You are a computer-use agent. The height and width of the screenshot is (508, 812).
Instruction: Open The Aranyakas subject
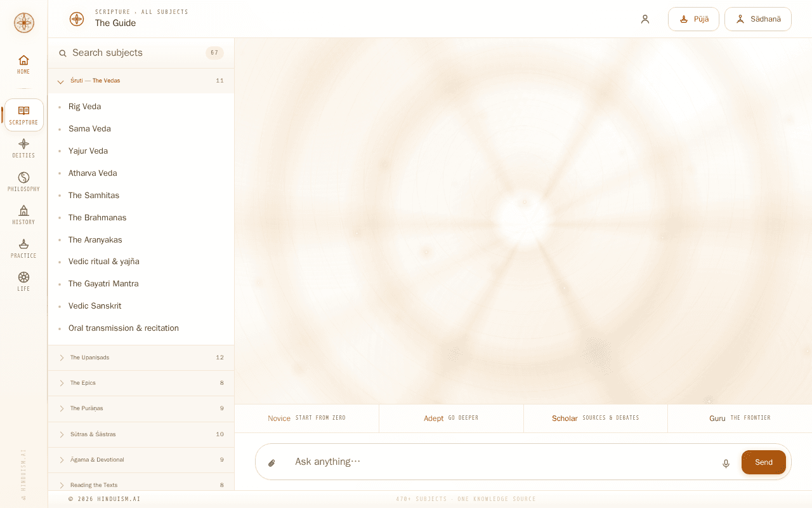[141, 240]
